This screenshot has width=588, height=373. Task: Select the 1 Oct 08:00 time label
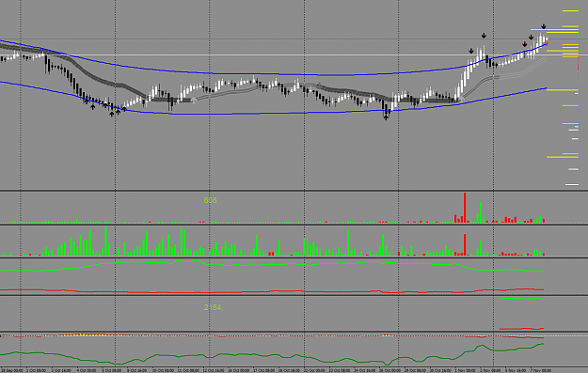click(x=37, y=370)
